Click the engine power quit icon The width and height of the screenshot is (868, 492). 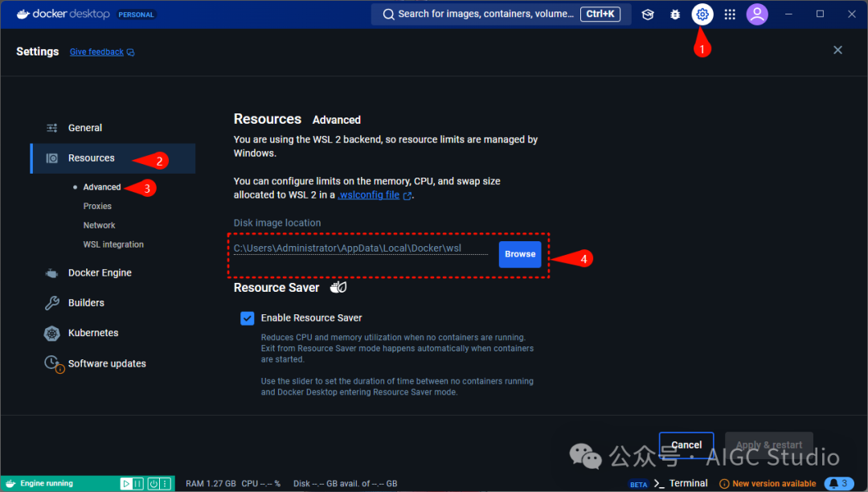point(154,484)
